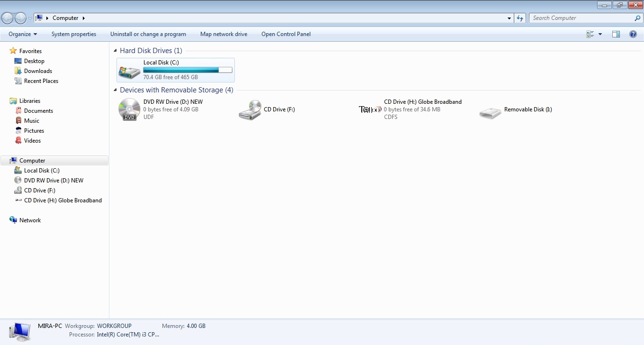Click the 'CD Drive (F:)' label in main pane
Image resolution: width=644 pixels, height=345 pixels.
click(x=279, y=109)
